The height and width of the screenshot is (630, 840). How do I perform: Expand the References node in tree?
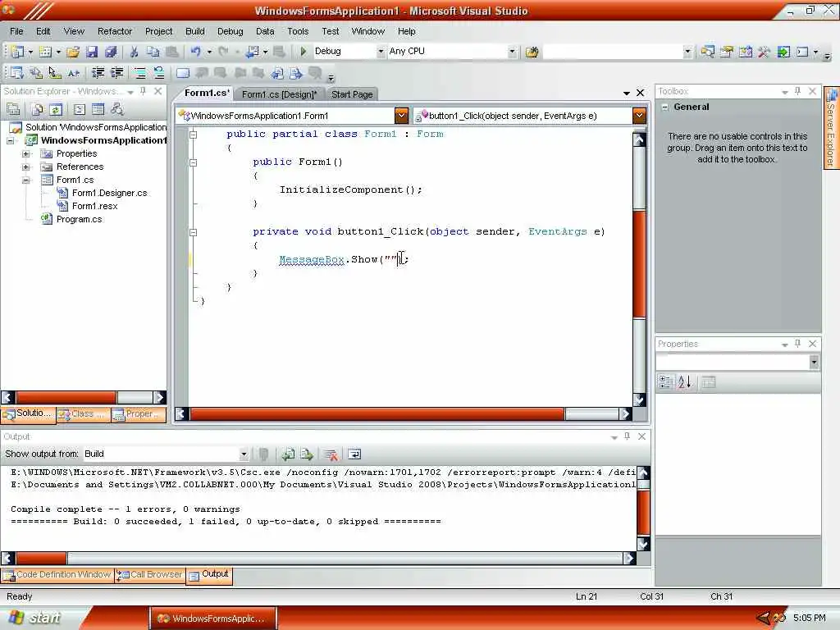(x=25, y=167)
